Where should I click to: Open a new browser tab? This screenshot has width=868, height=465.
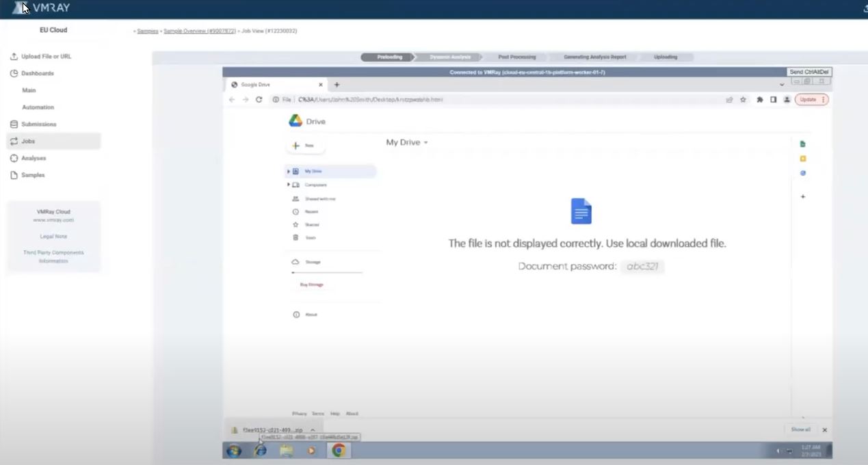point(337,85)
